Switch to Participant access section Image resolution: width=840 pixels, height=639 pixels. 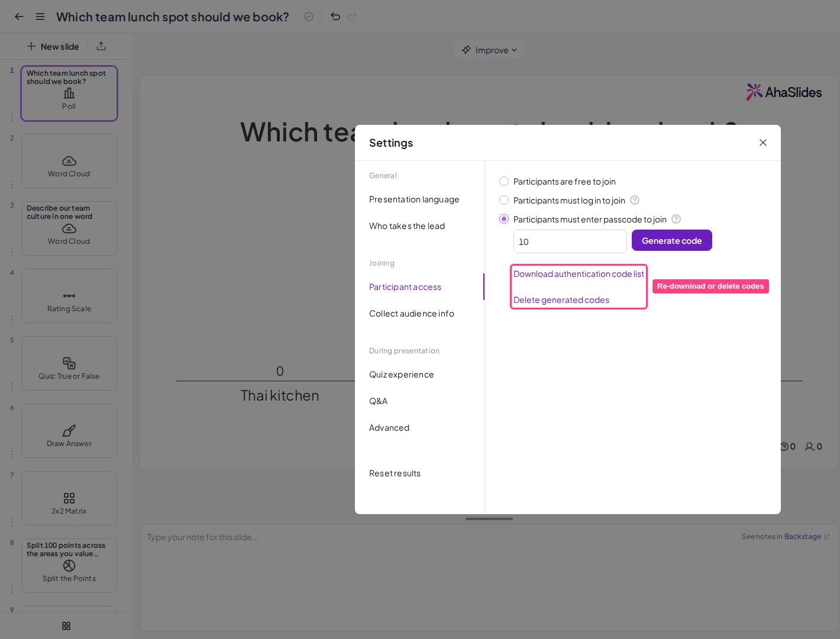click(x=405, y=287)
